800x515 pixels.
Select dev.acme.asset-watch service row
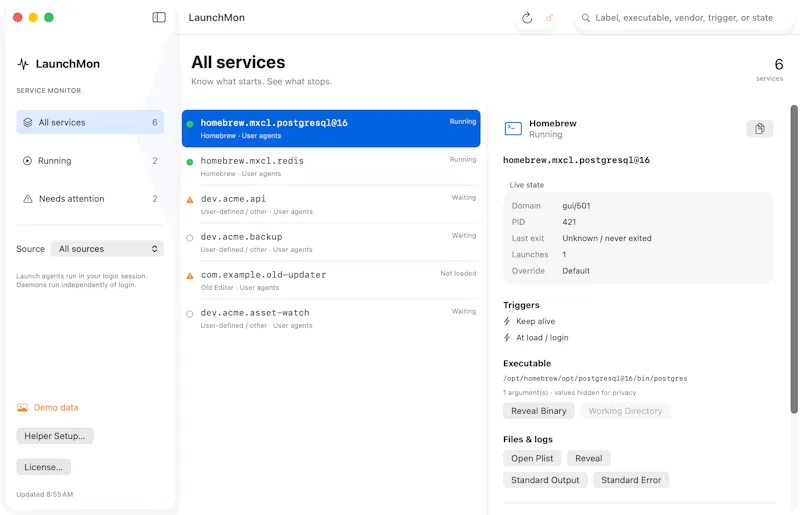pyautogui.click(x=331, y=318)
